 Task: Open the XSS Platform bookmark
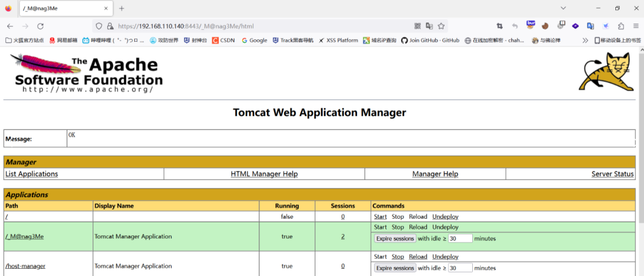pos(339,41)
